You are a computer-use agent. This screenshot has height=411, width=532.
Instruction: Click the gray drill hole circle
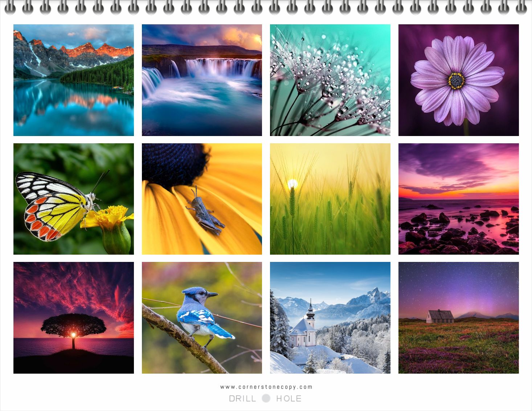266,398
